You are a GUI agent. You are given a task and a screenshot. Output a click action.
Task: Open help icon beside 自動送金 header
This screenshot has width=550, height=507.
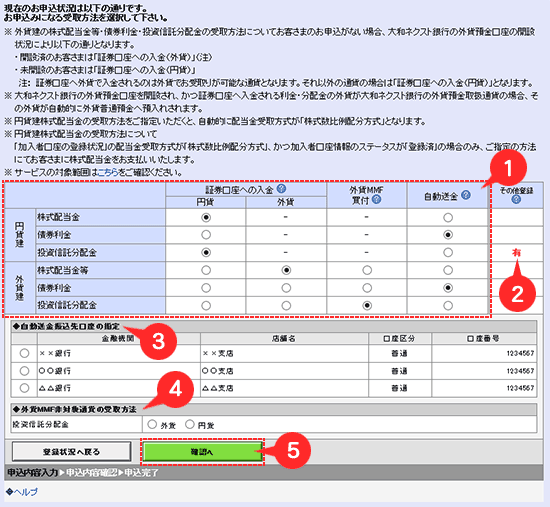[x=466, y=195]
